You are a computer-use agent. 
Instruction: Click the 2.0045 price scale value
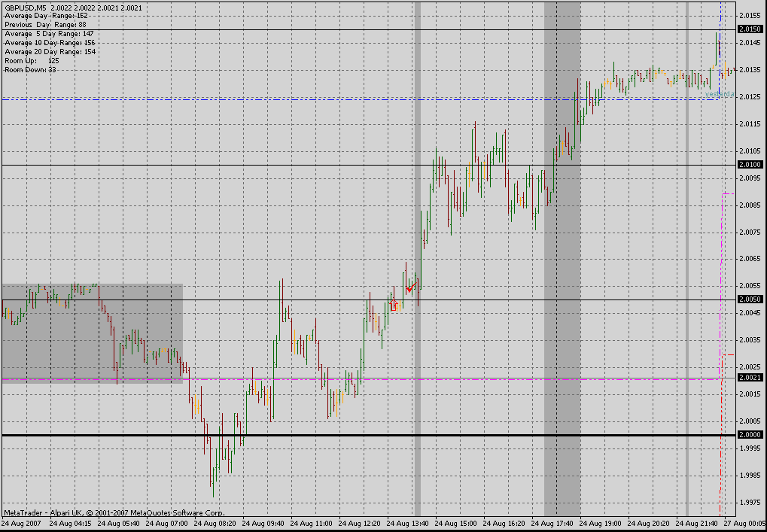[750, 312]
